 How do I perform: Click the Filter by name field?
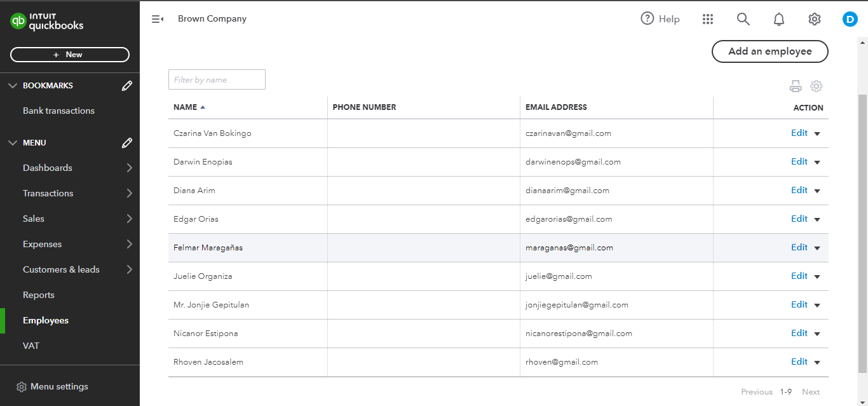point(217,79)
